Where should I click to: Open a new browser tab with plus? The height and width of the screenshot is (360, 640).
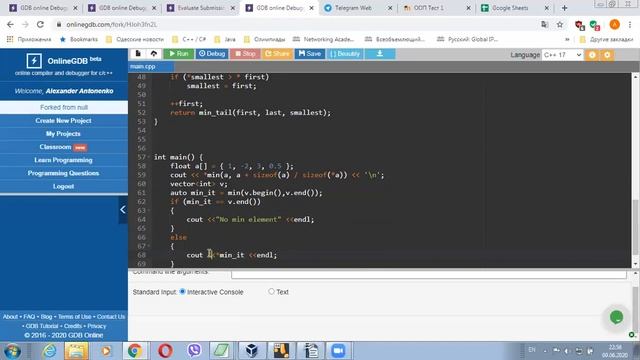pos(564,8)
